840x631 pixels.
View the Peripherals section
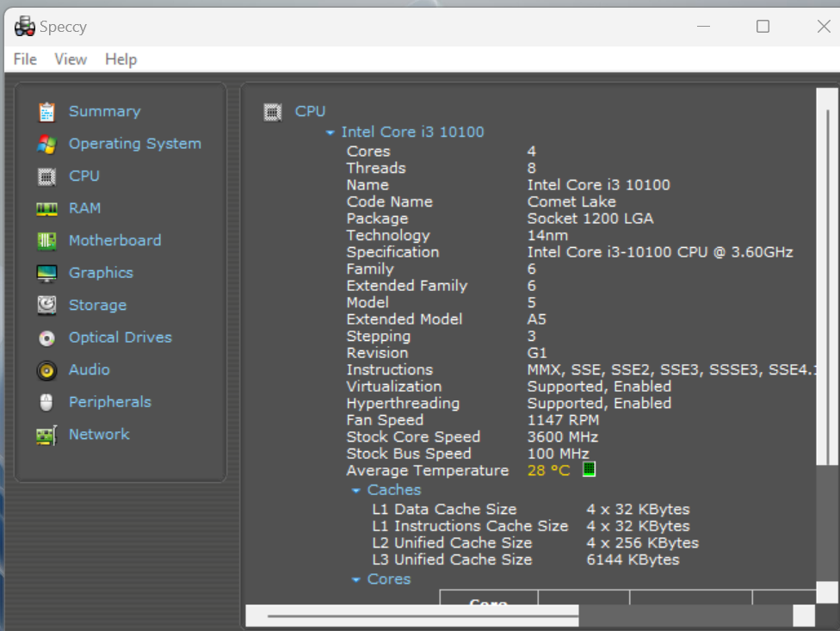[110, 402]
